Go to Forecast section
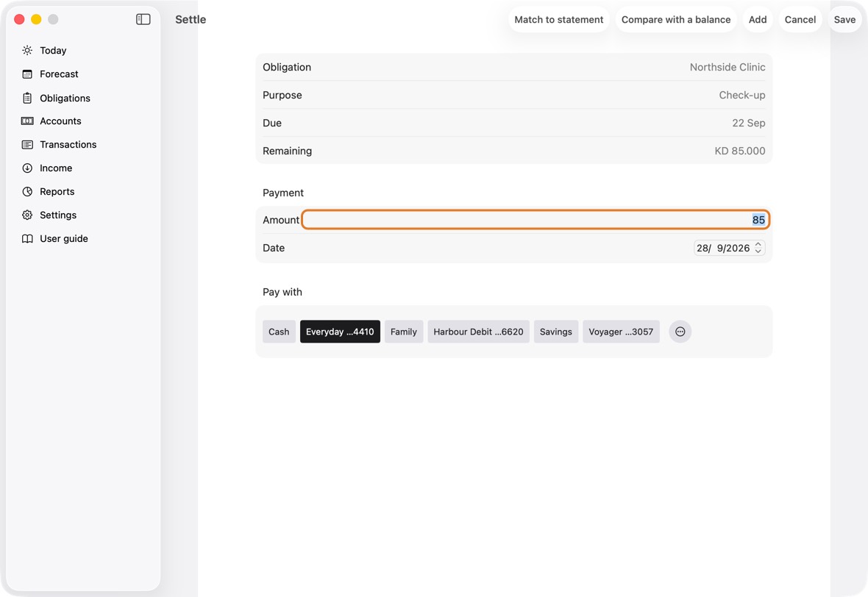The width and height of the screenshot is (868, 597). tap(60, 74)
